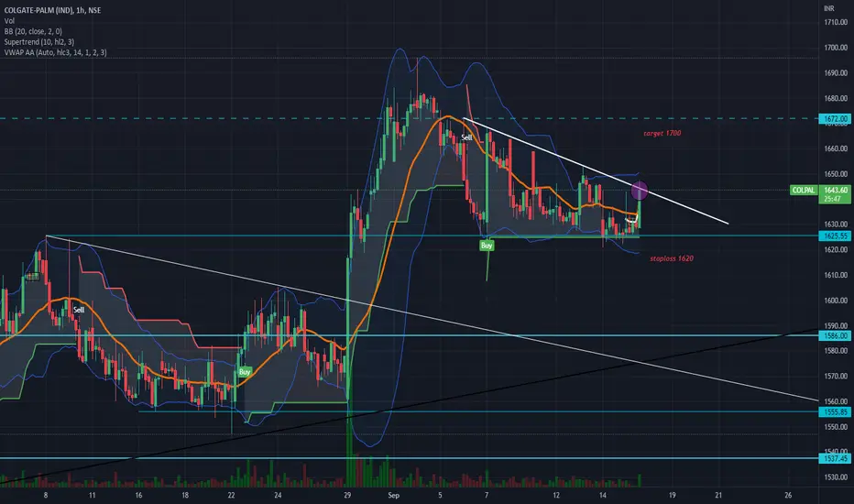Click the Sell signal label near 5 Sep
The height and width of the screenshot is (504, 854).
pyautogui.click(x=466, y=137)
